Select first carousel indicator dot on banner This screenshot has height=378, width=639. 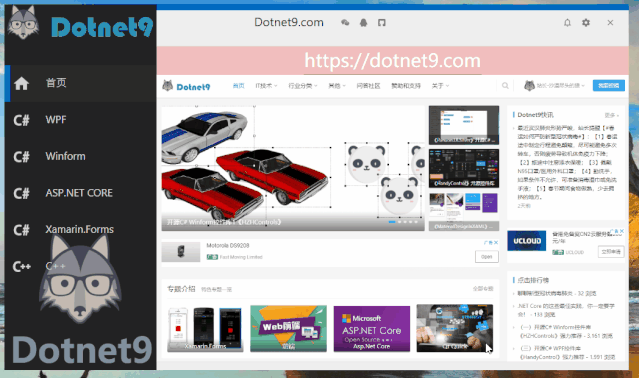pos(392,222)
